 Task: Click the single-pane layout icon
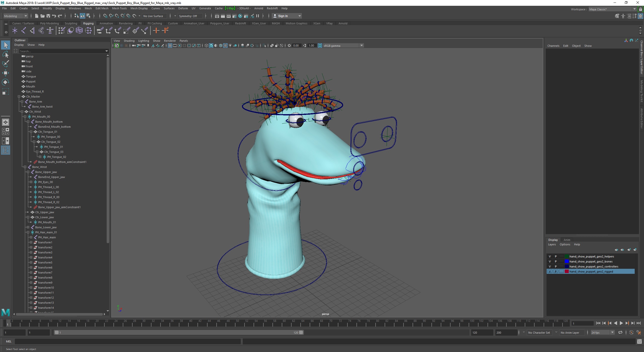coord(6,122)
